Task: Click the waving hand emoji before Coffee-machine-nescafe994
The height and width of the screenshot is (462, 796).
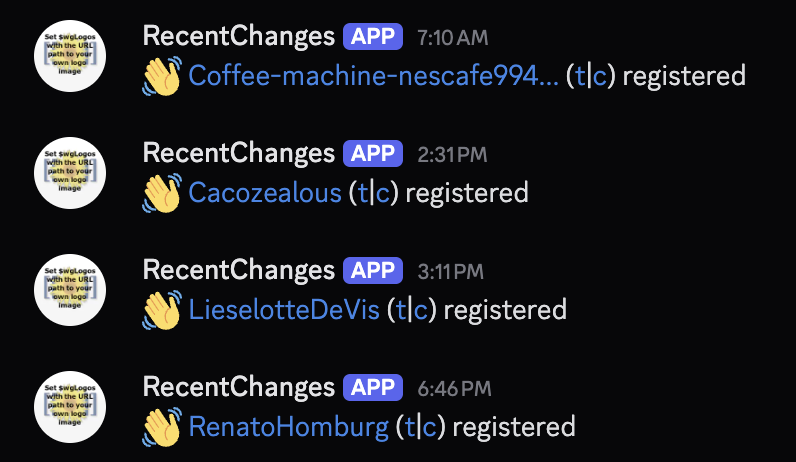Action: coord(161,76)
